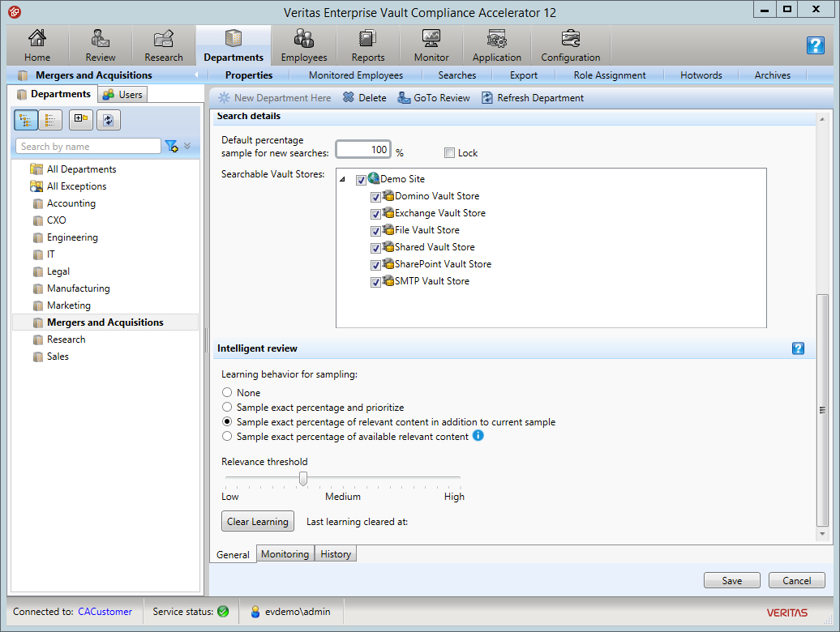The width and height of the screenshot is (840, 632).
Task: Uncheck SMTP Vault Store checkbox
Action: tap(375, 282)
